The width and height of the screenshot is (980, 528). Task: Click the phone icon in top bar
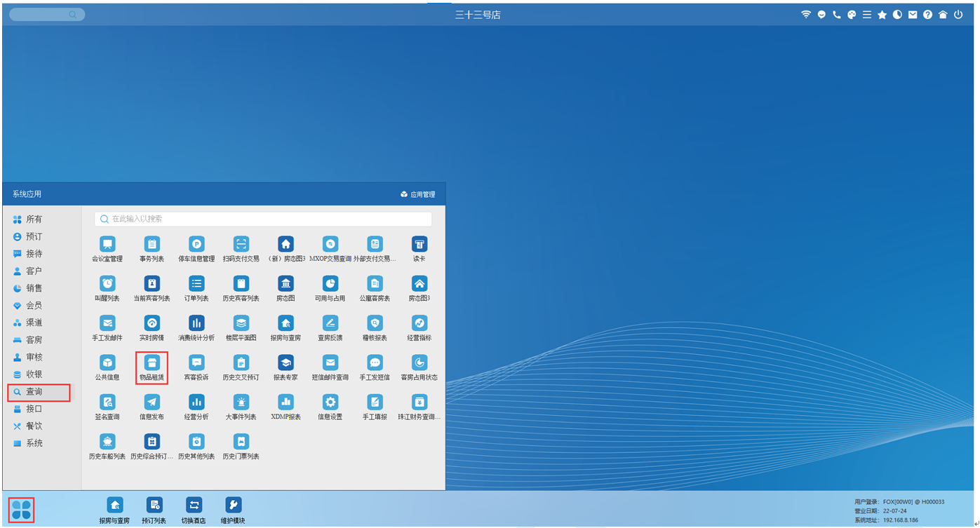click(836, 14)
